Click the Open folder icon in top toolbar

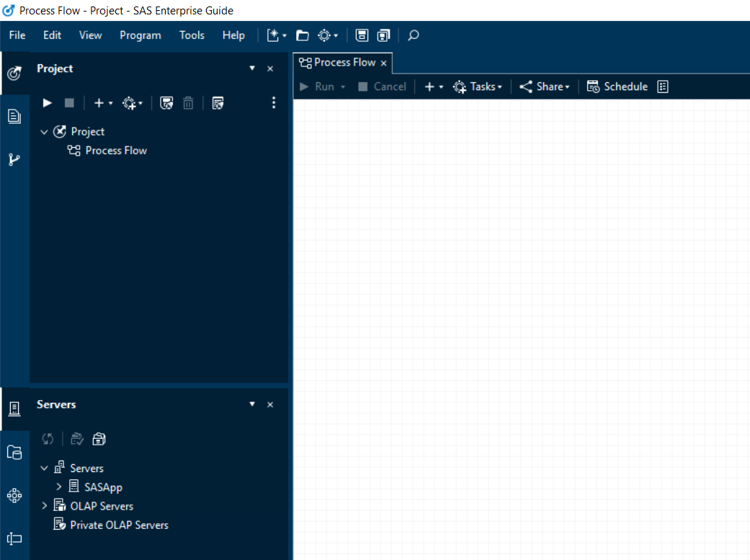[302, 35]
